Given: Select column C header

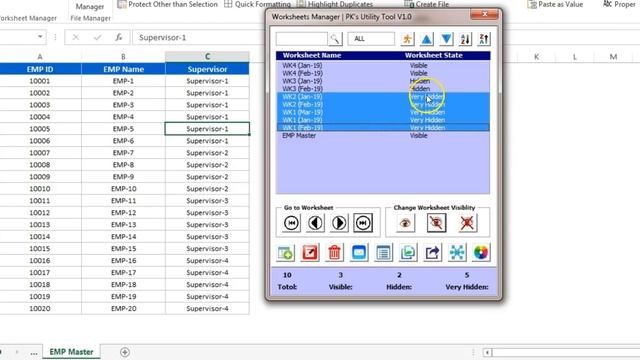Looking at the screenshot, I should 207,57.
